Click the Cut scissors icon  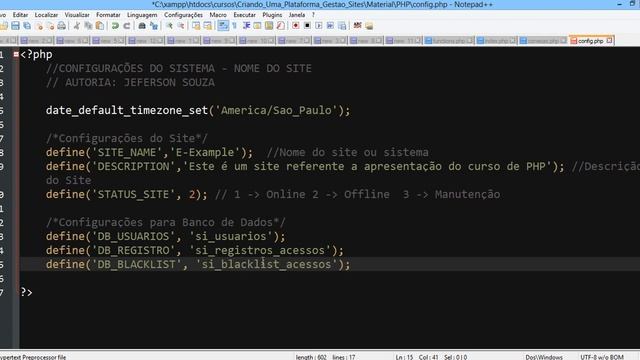pyautogui.click(x=77, y=26)
